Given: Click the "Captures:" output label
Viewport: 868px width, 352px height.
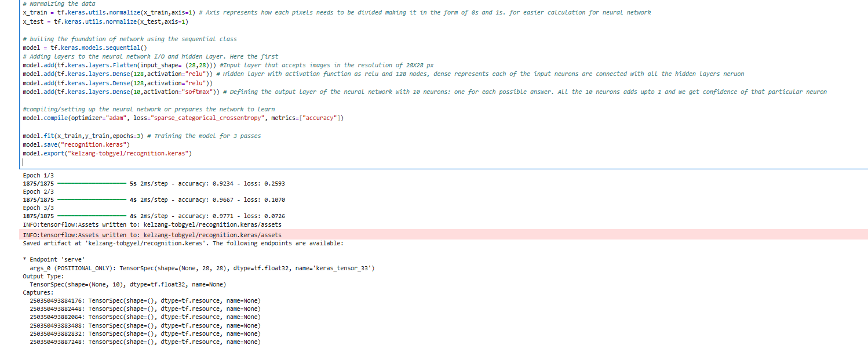Looking at the screenshot, I should pyautogui.click(x=38, y=293).
